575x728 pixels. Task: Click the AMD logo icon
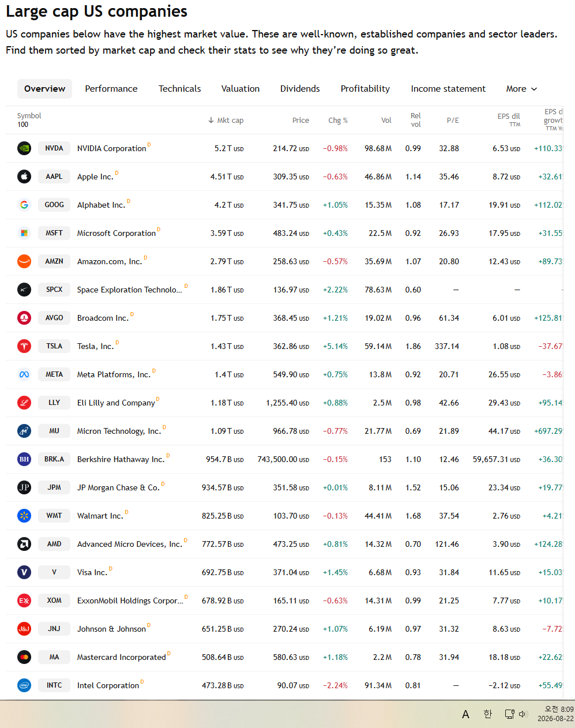[x=24, y=544]
